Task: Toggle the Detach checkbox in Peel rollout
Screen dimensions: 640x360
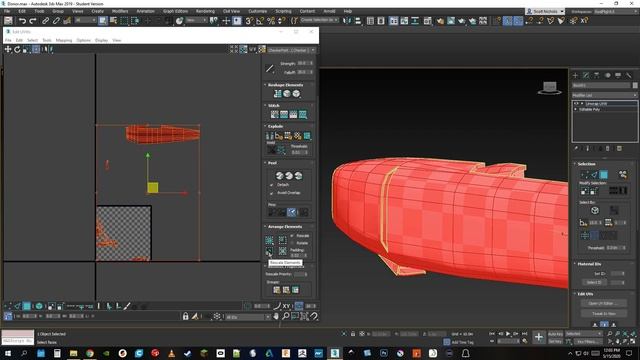Action: 272,185
